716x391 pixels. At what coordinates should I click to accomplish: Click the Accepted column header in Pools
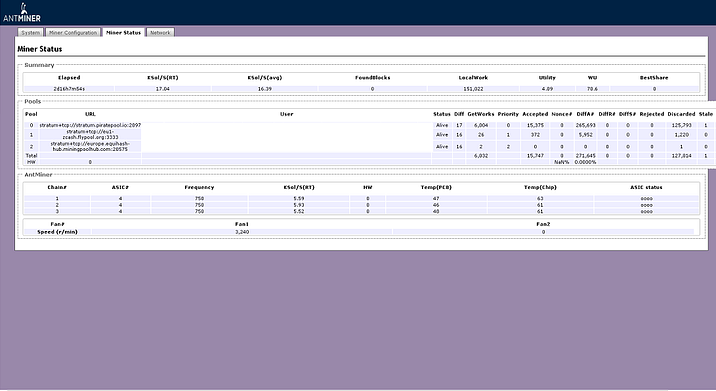[535, 114]
